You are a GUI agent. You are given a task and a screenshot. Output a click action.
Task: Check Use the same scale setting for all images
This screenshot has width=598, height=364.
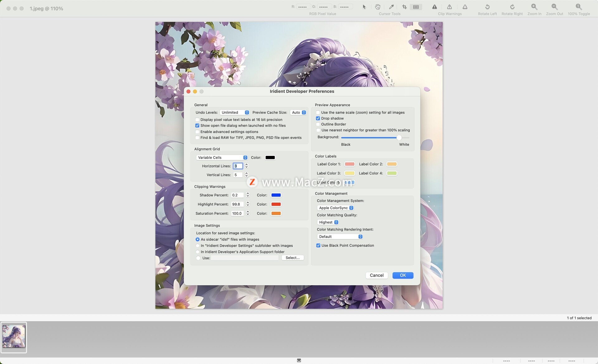coord(318,113)
